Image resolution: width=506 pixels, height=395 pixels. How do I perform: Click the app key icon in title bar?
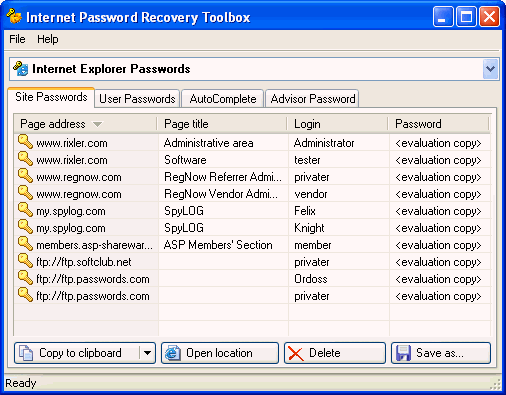coord(14,16)
